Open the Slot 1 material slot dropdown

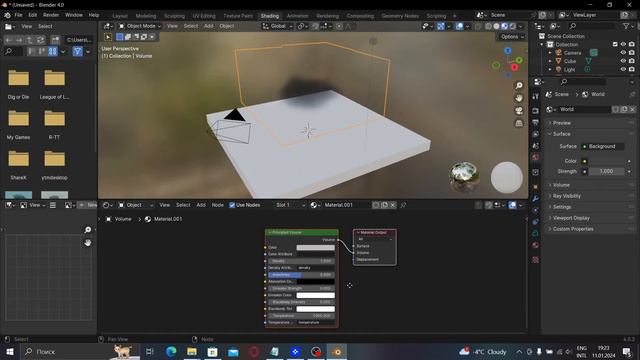click(x=289, y=205)
